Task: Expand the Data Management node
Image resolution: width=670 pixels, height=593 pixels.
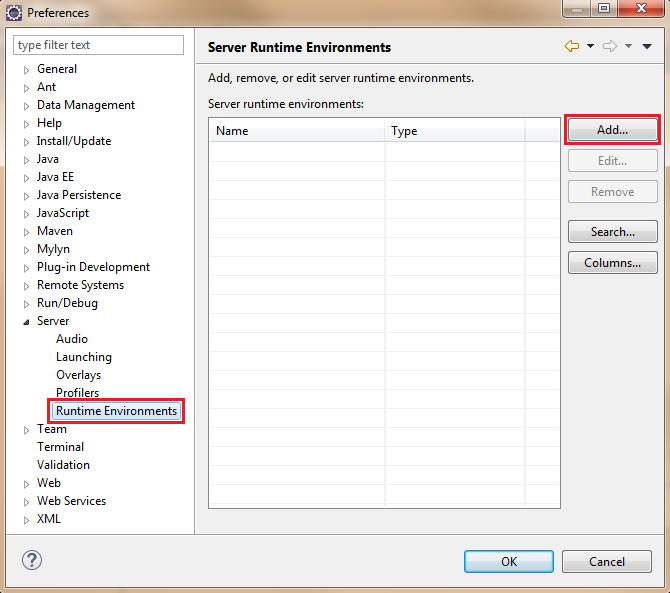Action: tap(26, 106)
